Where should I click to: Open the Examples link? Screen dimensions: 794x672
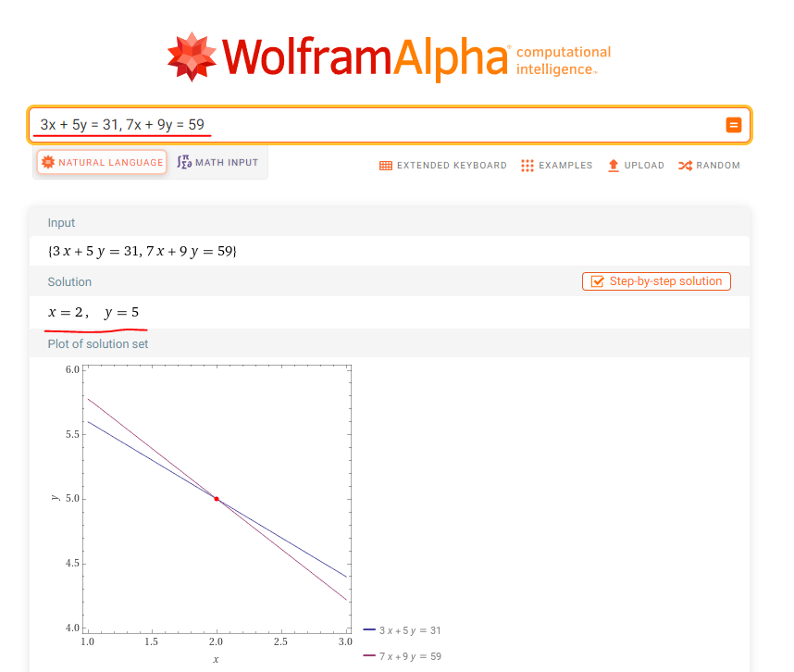pyautogui.click(x=556, y=165)
